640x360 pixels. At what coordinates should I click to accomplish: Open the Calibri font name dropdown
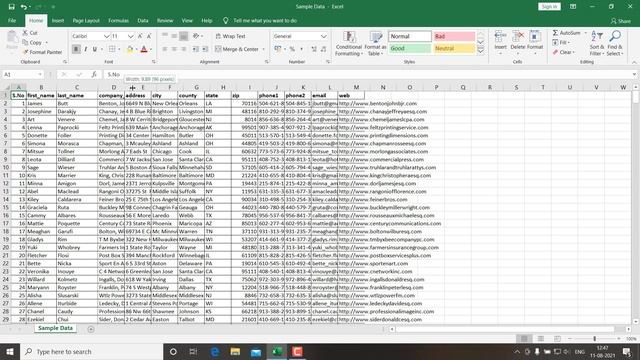click(107, 36)
